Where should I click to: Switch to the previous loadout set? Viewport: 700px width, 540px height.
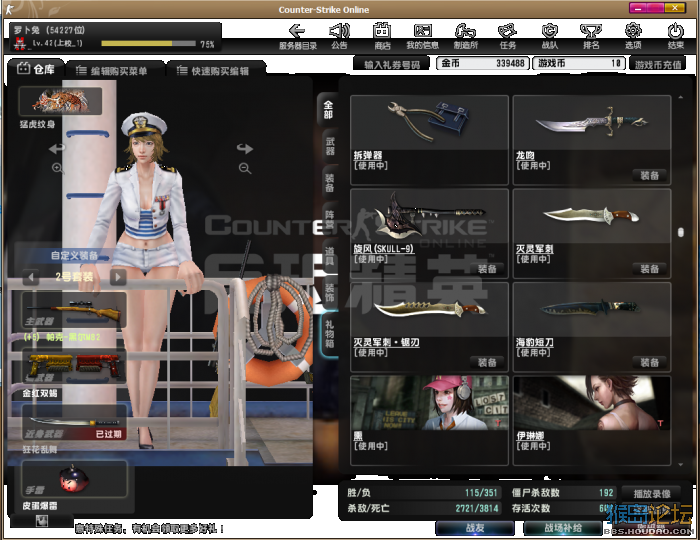31,277
